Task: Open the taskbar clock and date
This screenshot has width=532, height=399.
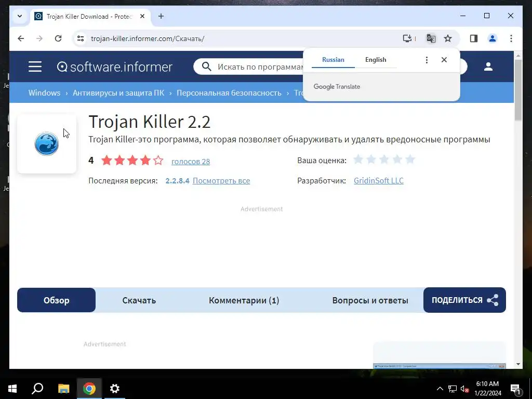Action: 487,389
